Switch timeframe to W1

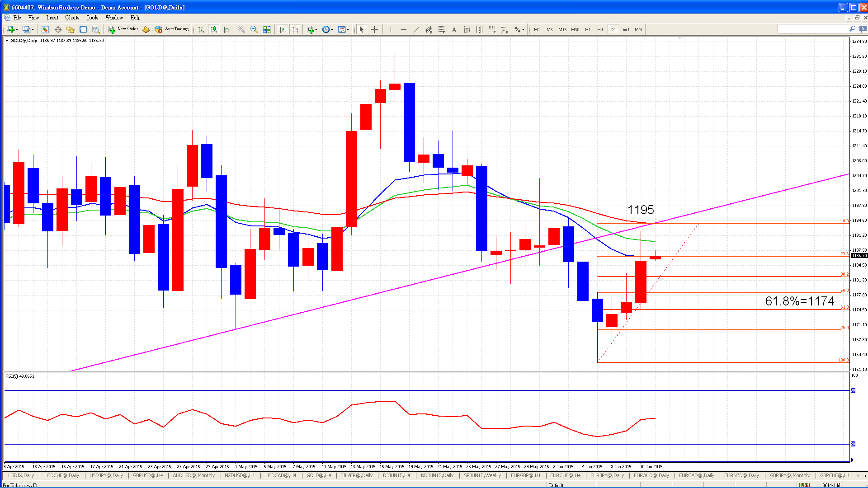click(626, 29)
